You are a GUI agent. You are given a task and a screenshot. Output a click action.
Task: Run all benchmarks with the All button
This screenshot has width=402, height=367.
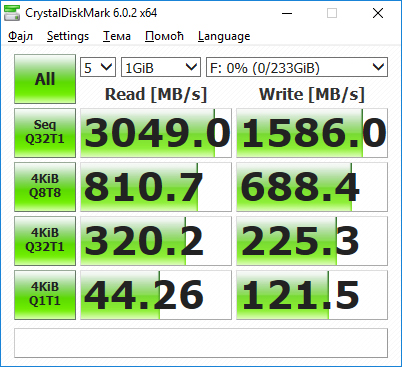pos(45,79)
